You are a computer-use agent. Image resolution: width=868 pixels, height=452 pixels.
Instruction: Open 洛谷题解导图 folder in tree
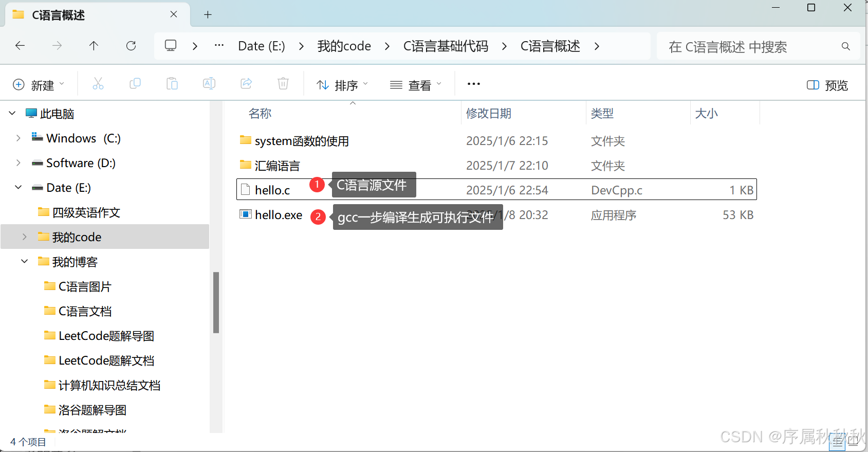[x=93, y=410]
